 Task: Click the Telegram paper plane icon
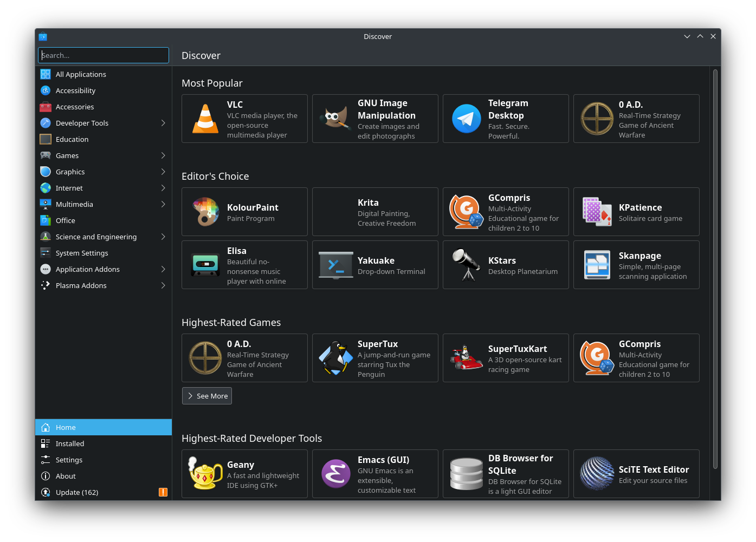pyautogui.click(x=467, y=119)
